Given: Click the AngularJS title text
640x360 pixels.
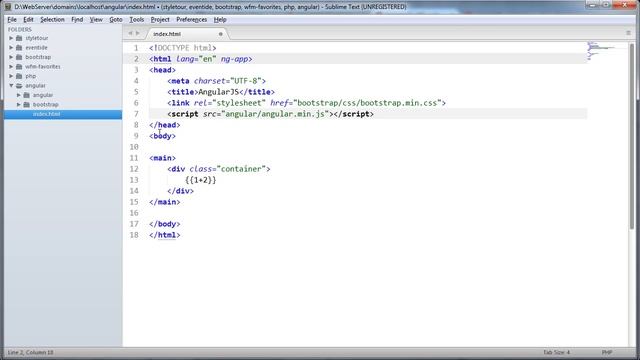Looking at the screenshot, I should pyautogui.click(x=218, y=92).
